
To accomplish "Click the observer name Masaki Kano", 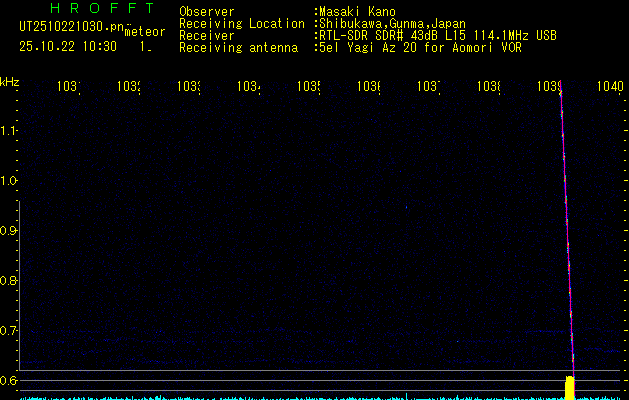I will click(x=357, y=12).
